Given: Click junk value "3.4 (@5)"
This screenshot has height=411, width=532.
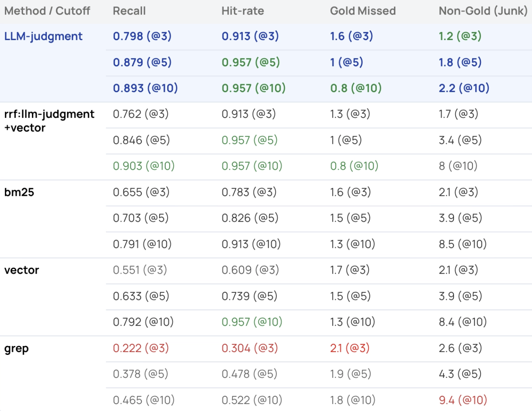Looking at the screenshot, I should [x=460, y=140].
